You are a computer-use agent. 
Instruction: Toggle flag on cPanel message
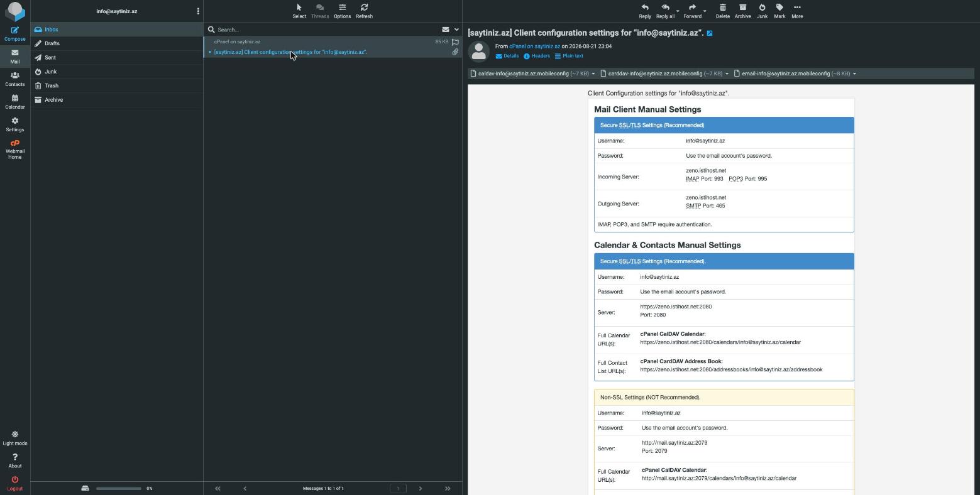(x=455, y=42)
